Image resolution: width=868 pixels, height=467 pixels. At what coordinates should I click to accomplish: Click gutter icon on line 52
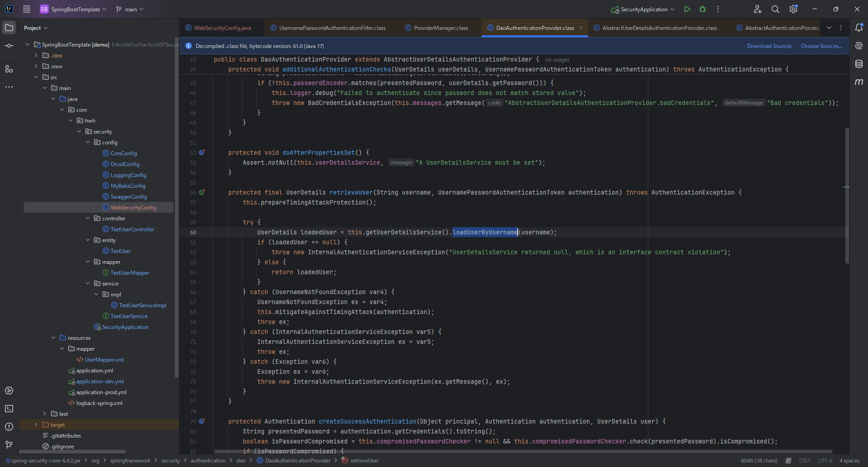[x=202, y=152]
